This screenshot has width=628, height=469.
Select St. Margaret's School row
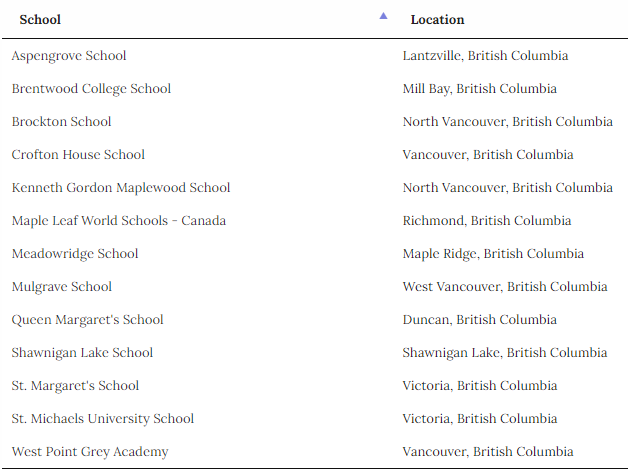(75, 386)
